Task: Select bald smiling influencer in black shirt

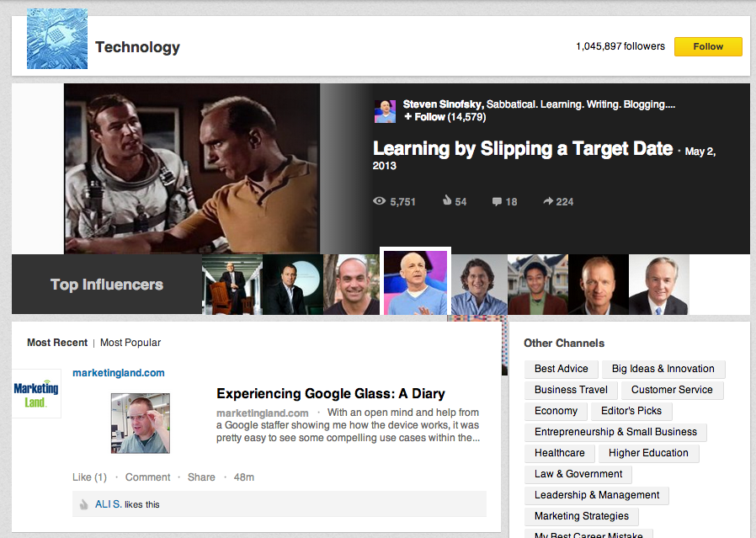Action: [352, 285]
